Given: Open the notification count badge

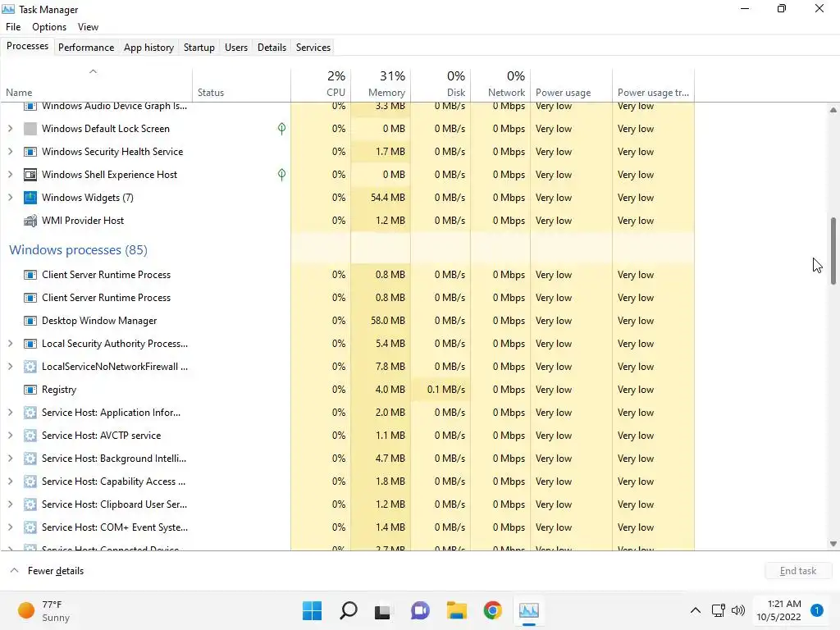Looking at the screenshot, I should (x=817, y=610).
